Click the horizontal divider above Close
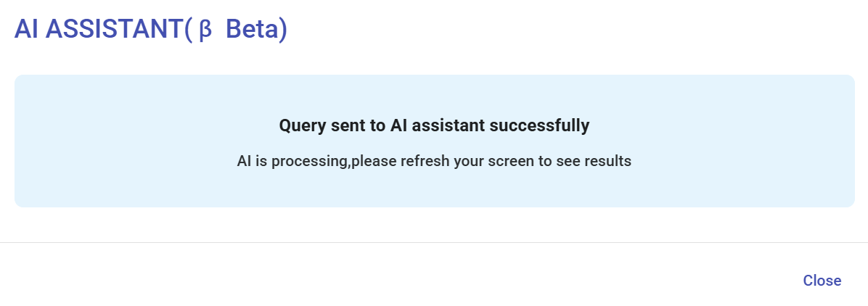 tap(434, 242)
